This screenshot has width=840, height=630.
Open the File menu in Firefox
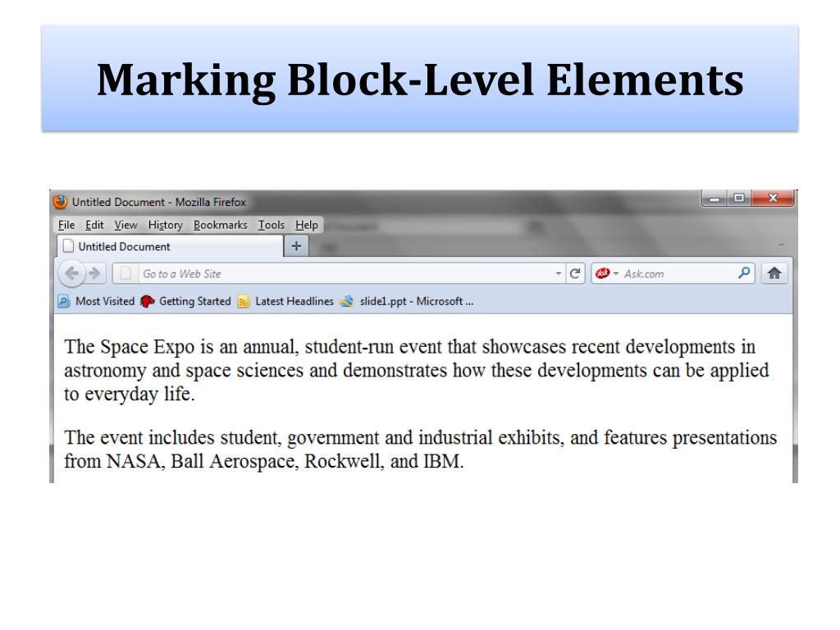pyautogui.click(x=66, y=225)
